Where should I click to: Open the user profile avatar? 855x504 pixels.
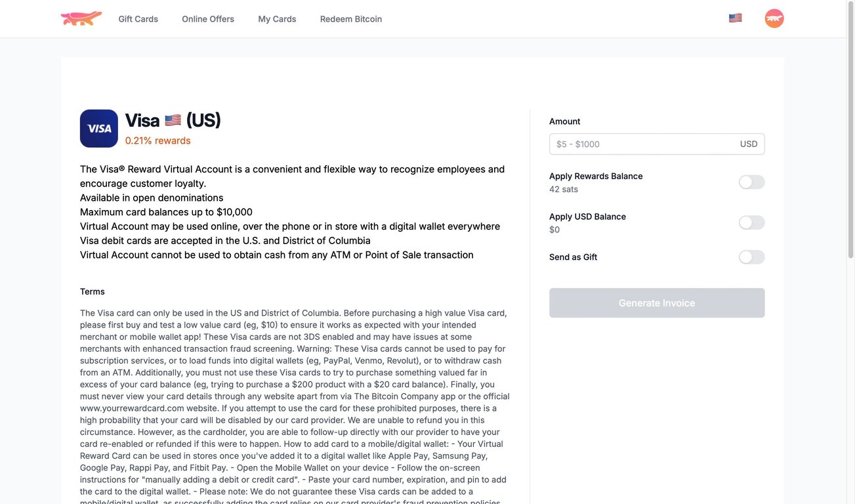(x=774, y=18)
